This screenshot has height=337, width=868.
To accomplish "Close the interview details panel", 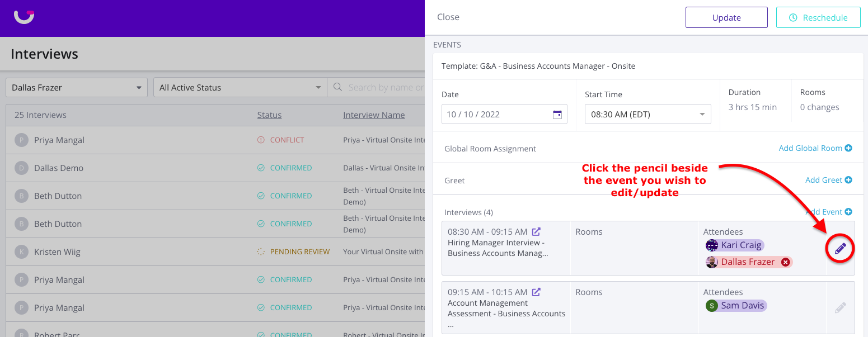I will 448,17.
